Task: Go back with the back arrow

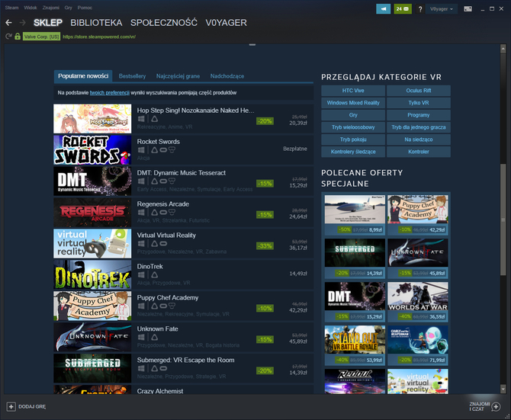Action: pos(9,22)
